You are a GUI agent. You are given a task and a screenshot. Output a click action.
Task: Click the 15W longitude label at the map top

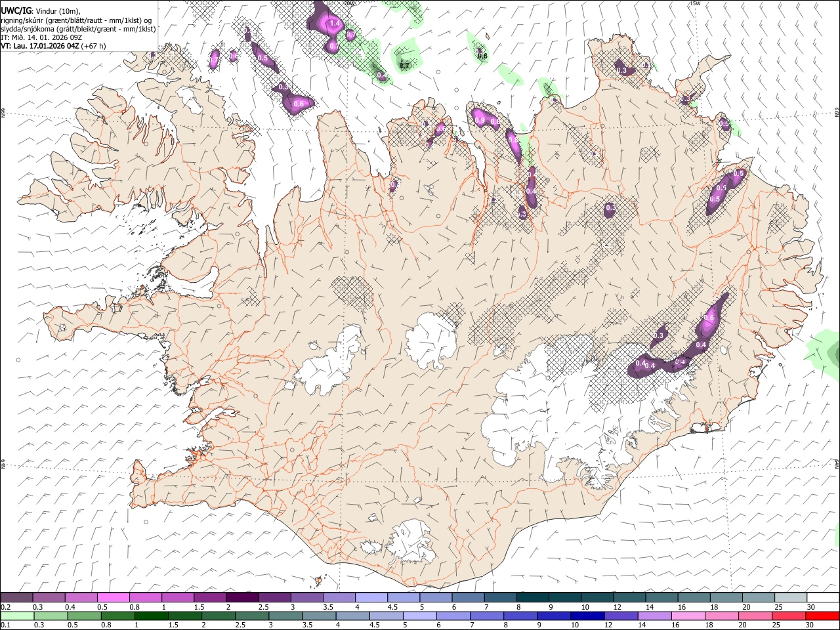[695, 3]
